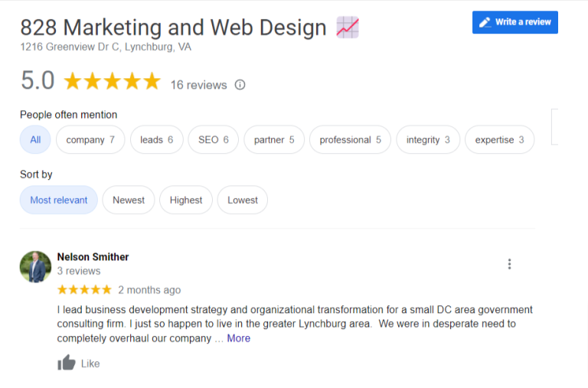Sort reviews by Most relevant

tap(59, 201)
